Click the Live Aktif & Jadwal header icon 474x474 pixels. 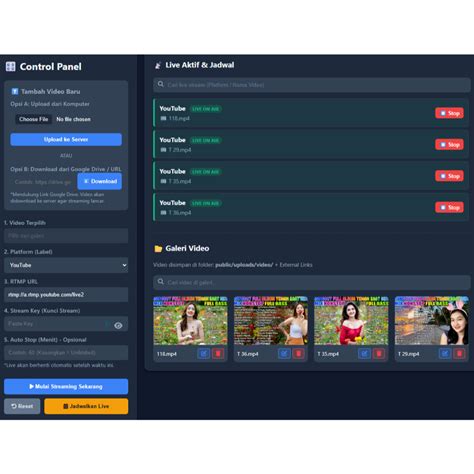click(158, 65)
